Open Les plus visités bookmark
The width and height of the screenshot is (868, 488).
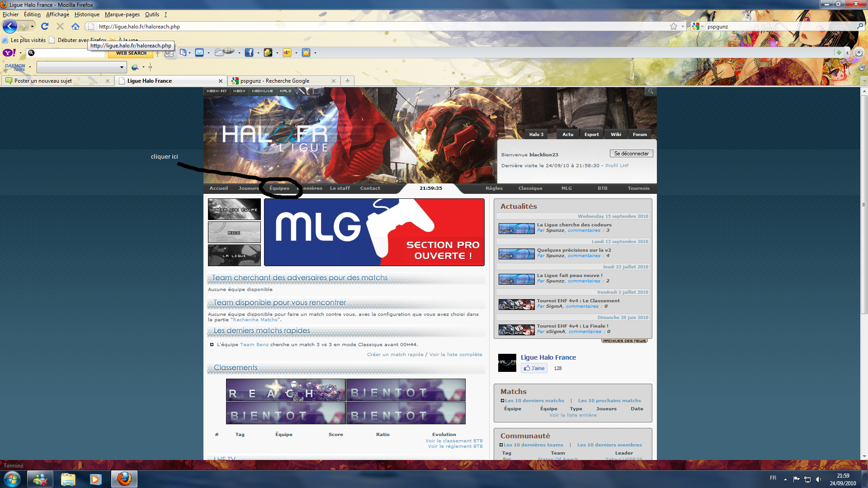[x=24, y=40]
